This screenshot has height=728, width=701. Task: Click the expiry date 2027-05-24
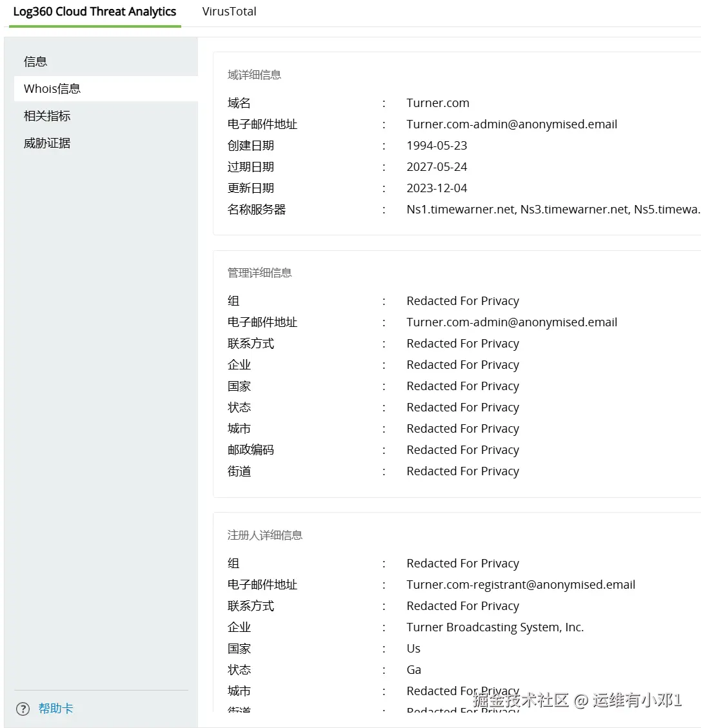tap(437, 167)
